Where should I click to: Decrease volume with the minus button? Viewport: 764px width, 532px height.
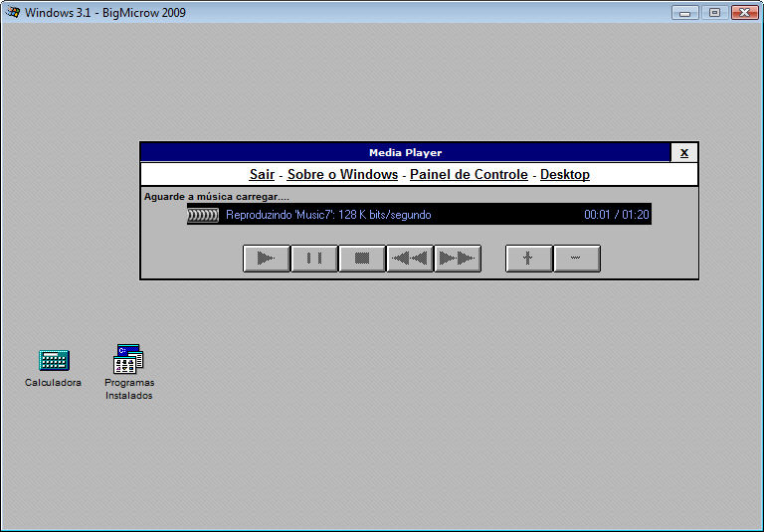point(577,259)
